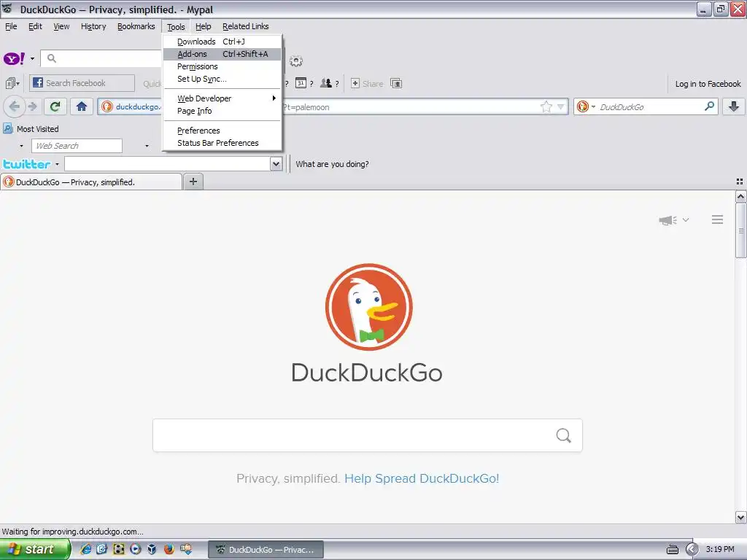This screenshot has width=747, height=560.
Task: Click the Most Visited bookmarks button
Action: coord(31,128)
